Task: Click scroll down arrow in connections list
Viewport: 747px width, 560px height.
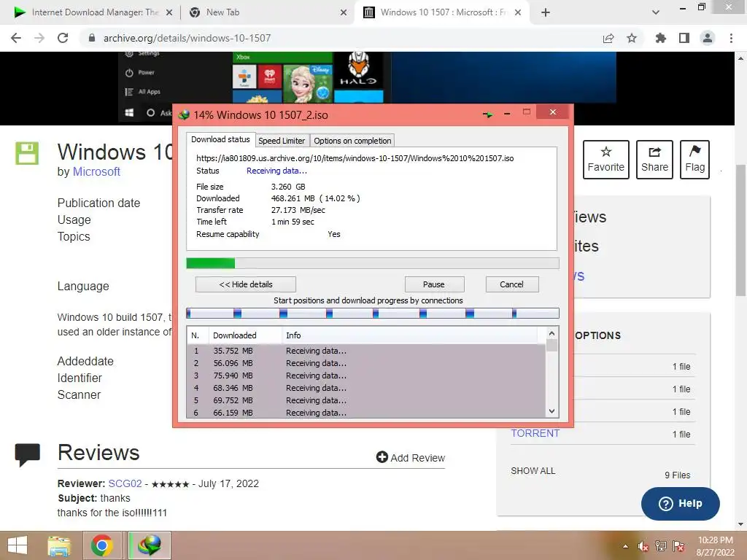Action: pyautogui.click(x=551, y=411)
